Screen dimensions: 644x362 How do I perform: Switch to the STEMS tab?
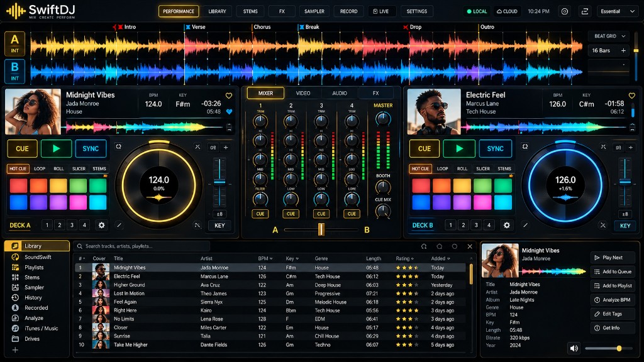coord(250,11)
